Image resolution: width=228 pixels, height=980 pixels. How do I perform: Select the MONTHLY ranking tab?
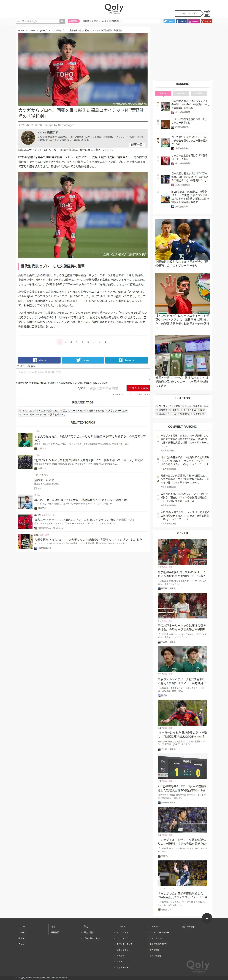click(199, 93)
